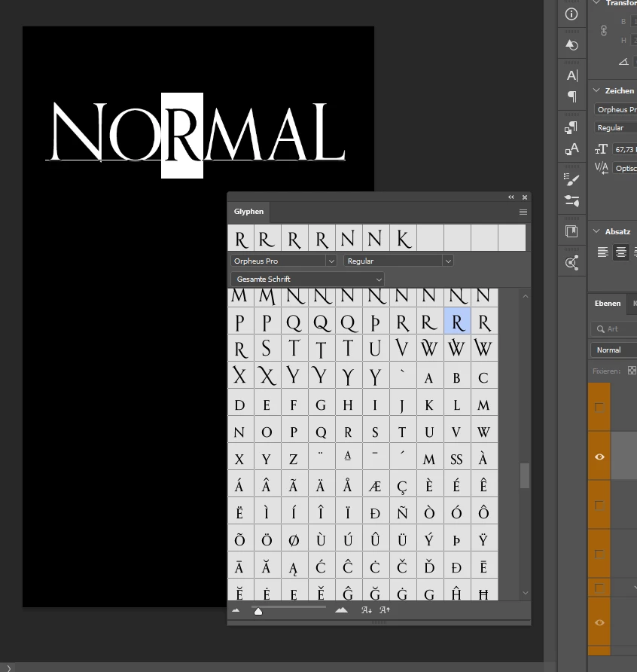The height and width of the screenshot is (672, 637).
Task: Open the Paragraph panel pilcrow icon
Action: point(572,96)
